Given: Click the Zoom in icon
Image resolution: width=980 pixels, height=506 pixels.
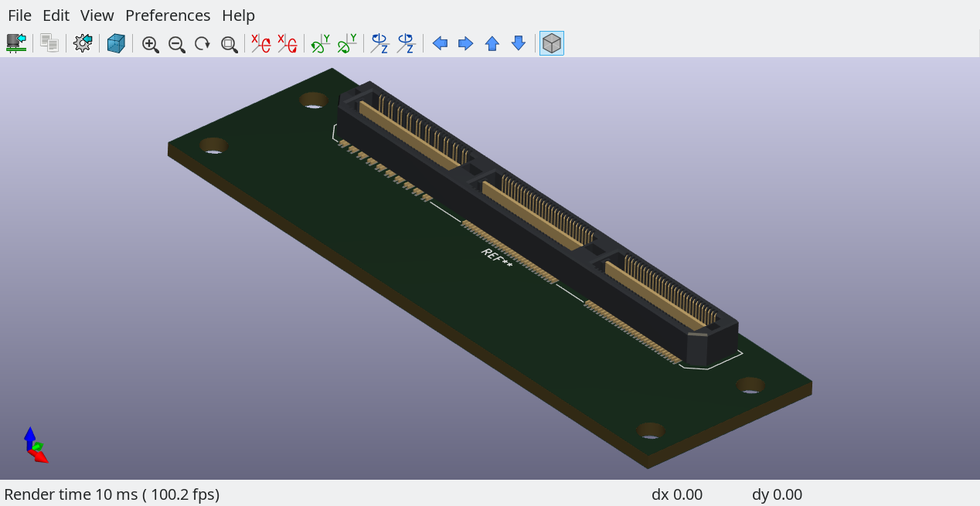Looking at the screenshot, I should (151, 44).
